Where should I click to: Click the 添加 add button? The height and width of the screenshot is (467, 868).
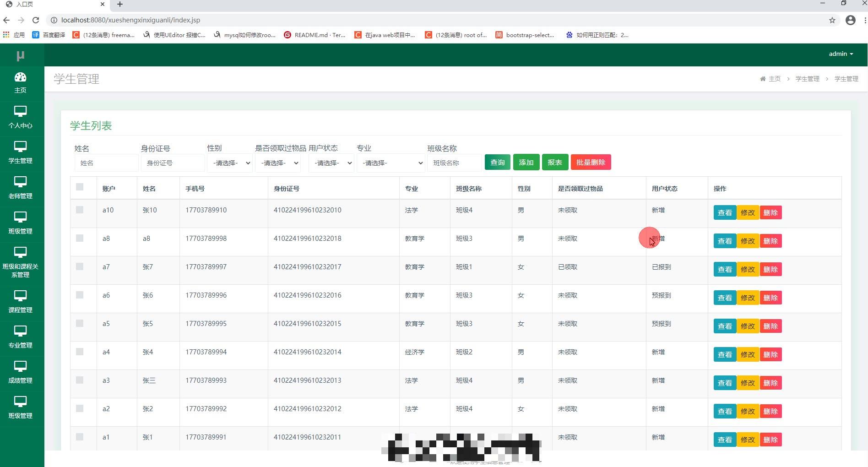[x=526, y=162]
